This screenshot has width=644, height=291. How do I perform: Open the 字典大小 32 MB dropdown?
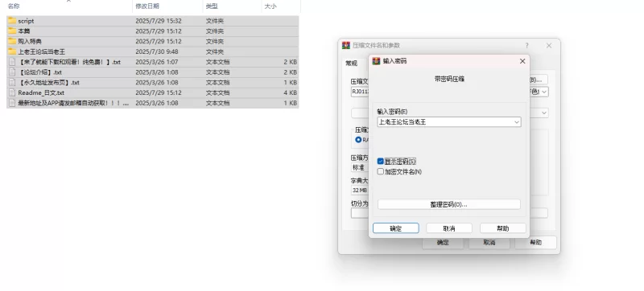click(x=359, y=191)
